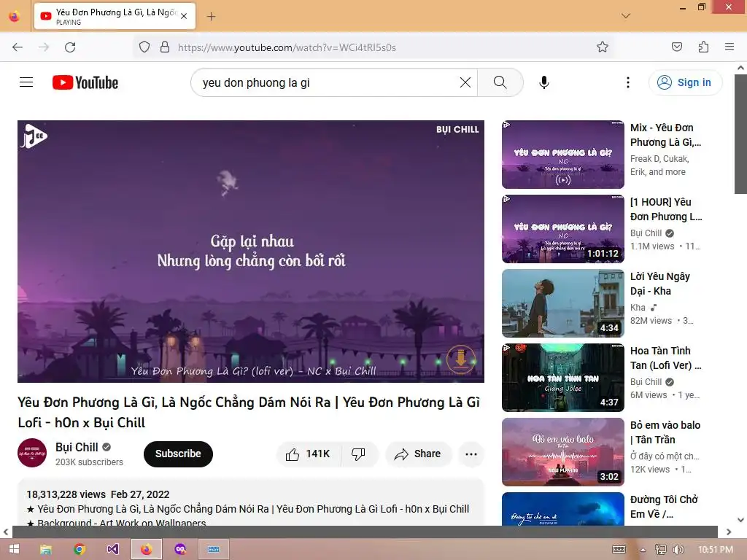Open tracking protection shield icon

(144, 47)
